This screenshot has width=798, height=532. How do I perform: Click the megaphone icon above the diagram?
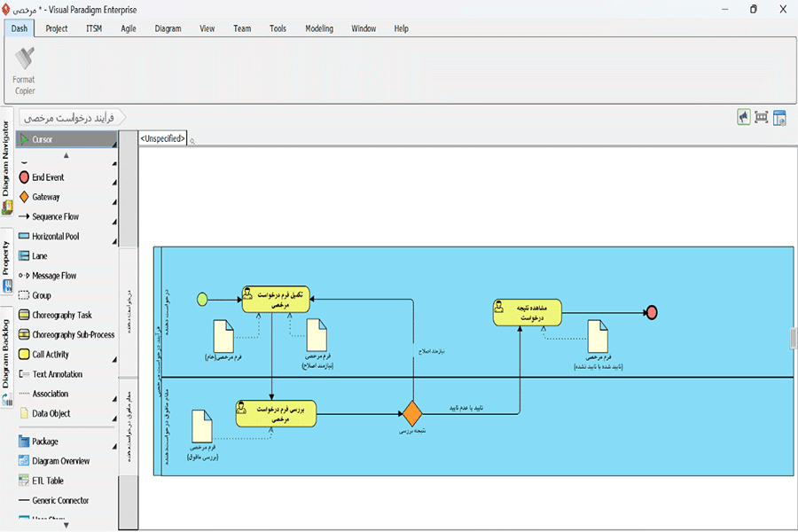[x=743, y=117]
